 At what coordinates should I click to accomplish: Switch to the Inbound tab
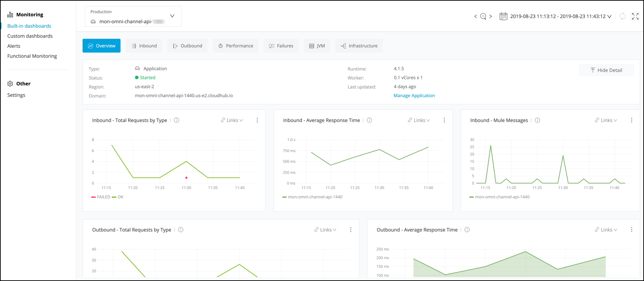[x=144, y=46]
